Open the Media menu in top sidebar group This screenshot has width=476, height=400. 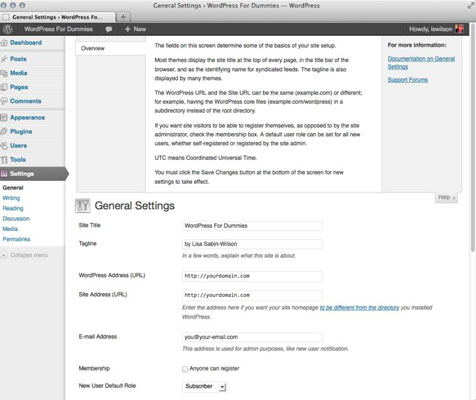[19, 73]
